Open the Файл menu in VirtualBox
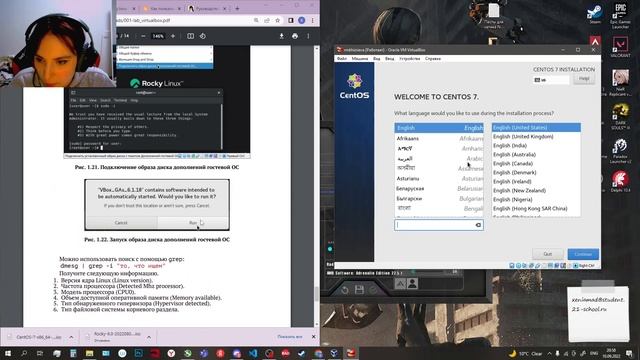 pyautogui.click(x=342, y=59)
